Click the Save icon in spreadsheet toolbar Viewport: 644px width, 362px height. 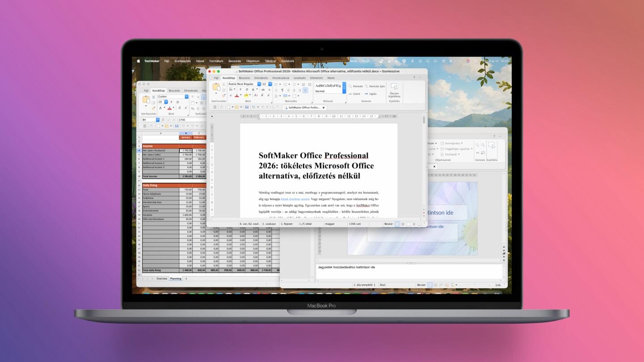coord(177,126)
